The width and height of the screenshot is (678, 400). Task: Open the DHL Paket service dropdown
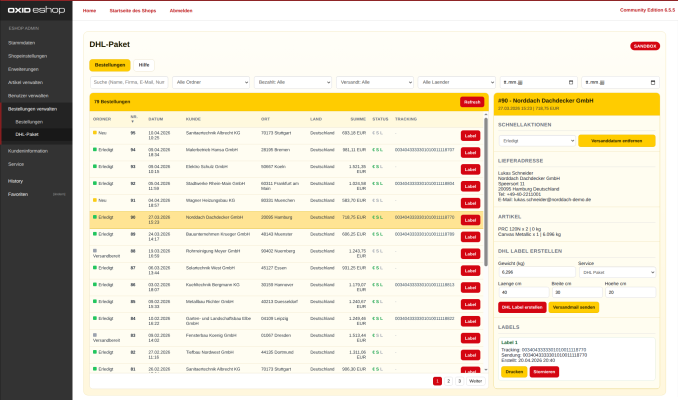click(x=617, y=272)
